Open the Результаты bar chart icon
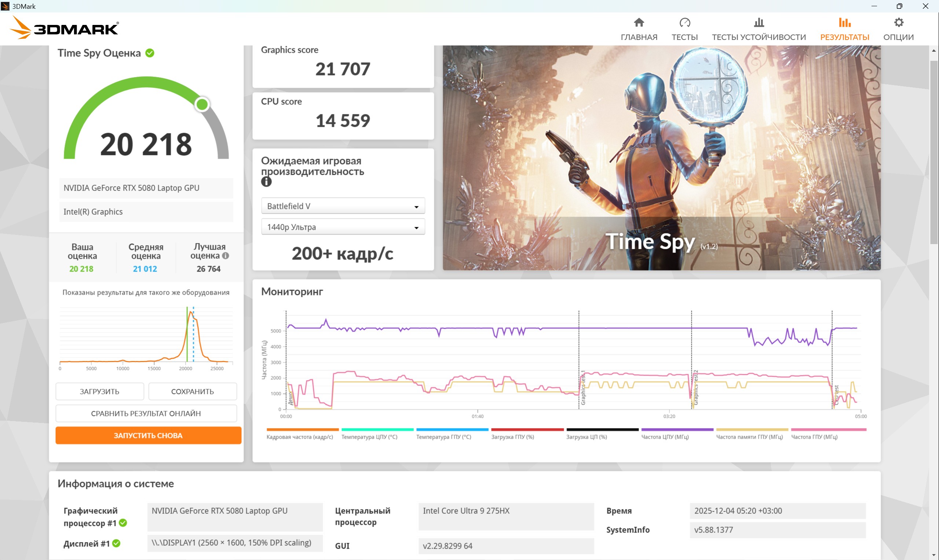939x560 pixels. (x=845, y=23)
